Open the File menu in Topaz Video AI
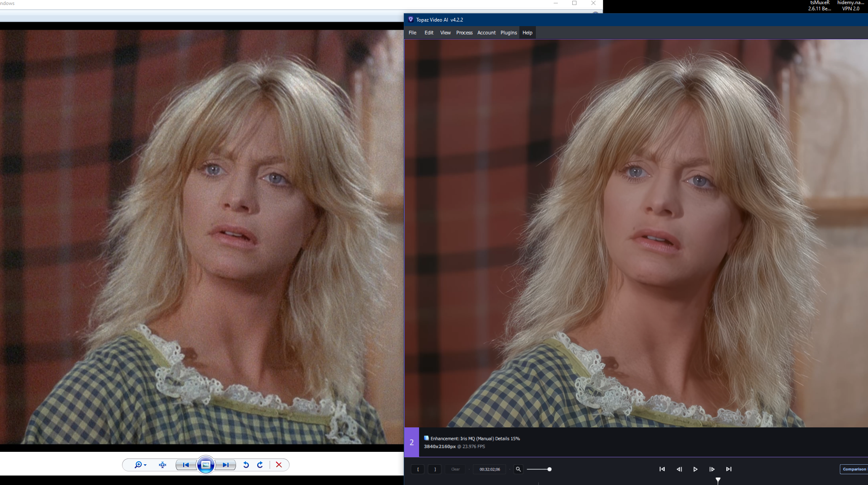This screenshot has height=485, width=868. click(x=412, y=33)
